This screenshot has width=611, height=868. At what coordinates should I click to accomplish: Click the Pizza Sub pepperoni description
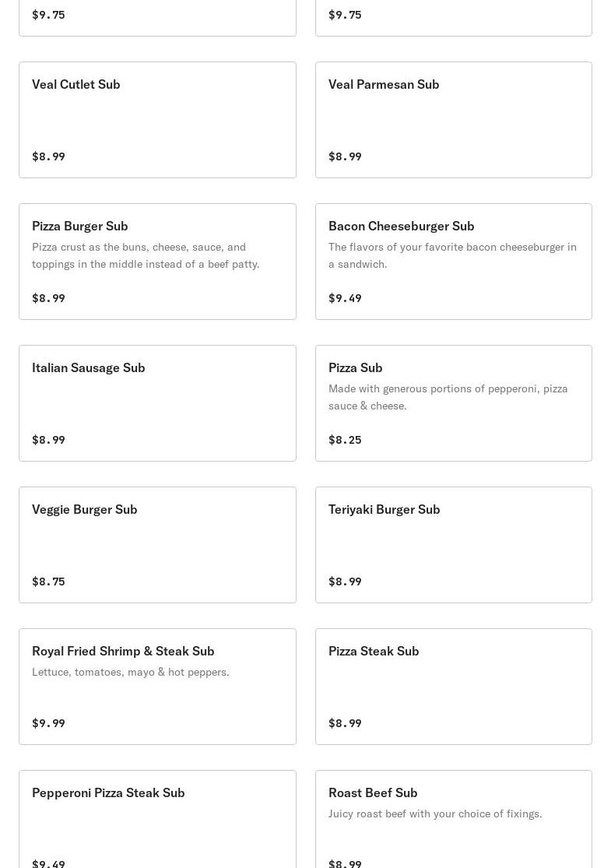tap(448, 397)
